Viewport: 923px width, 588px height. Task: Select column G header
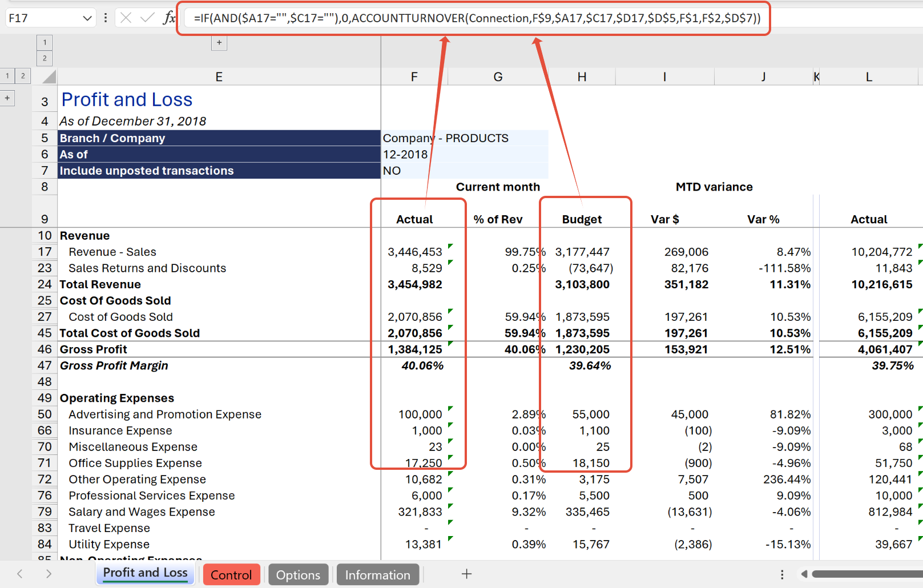click(x=498, y=77)
